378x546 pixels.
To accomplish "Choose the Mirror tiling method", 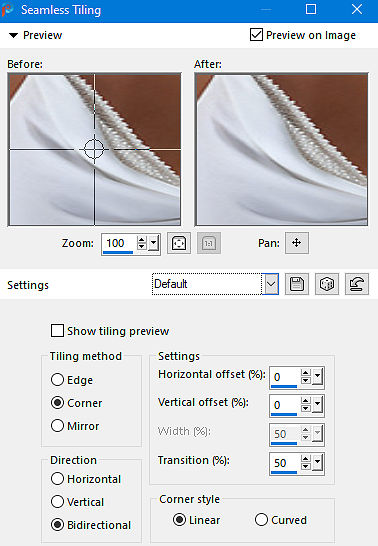I will pyautogui.click(x=57, y=426).
